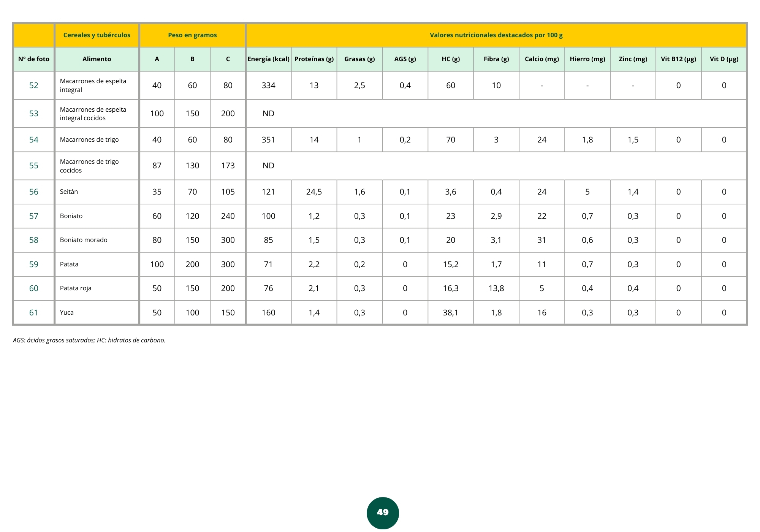Select the Energía (kcal) column header
Screen dimensions: 760x532
click(268, 59)
